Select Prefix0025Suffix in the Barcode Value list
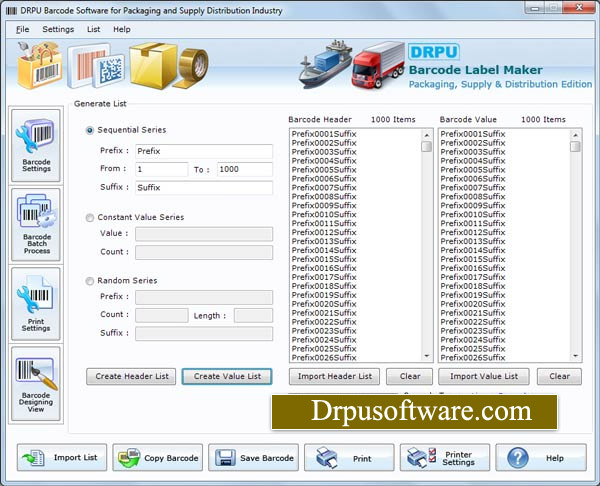Image resolution: width=600 pixels, height=486 pixels. [473, 349]
